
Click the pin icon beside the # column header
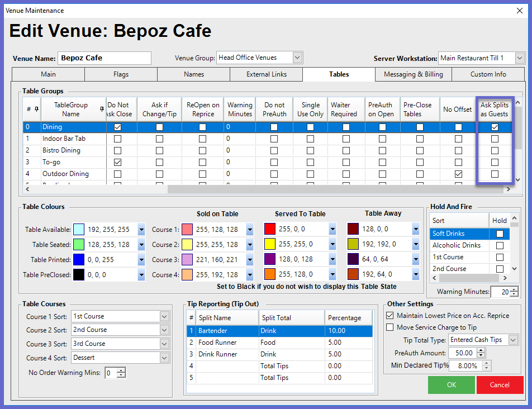click(37, 109)
